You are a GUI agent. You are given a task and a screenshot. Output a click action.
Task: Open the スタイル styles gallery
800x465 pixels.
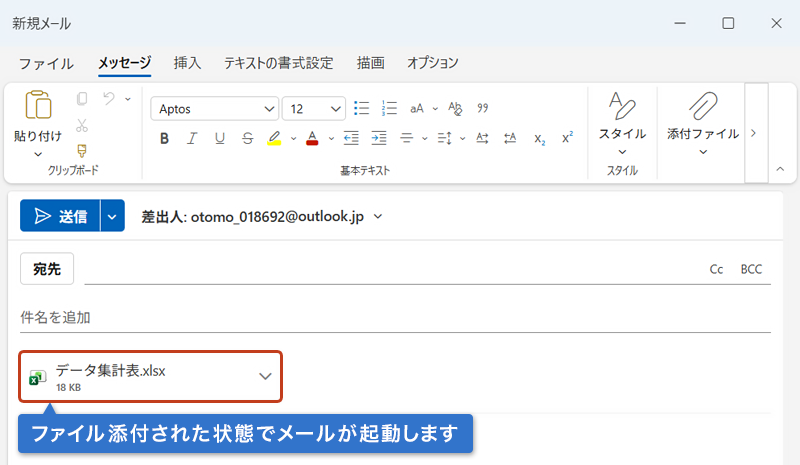click(x=622, y=124)
